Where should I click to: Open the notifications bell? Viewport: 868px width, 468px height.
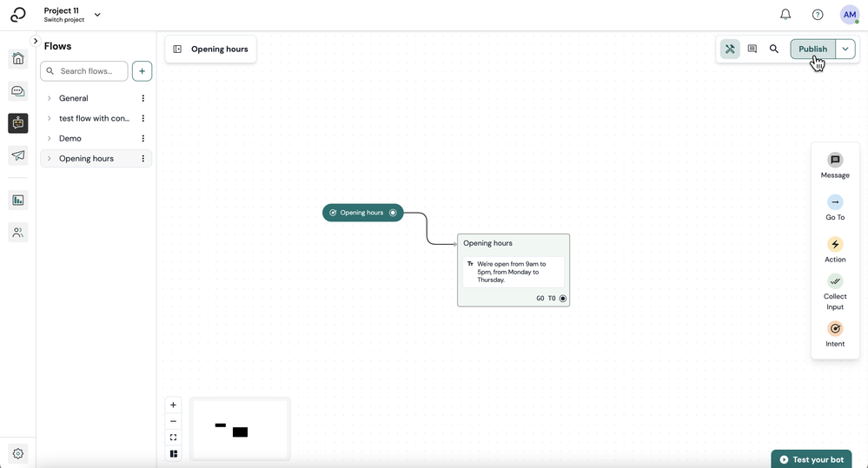(x=785, y=15)
